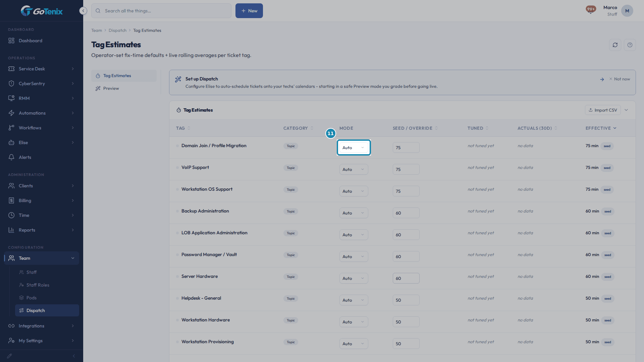Click the Dashboard sidebar item

click(42, 41)
